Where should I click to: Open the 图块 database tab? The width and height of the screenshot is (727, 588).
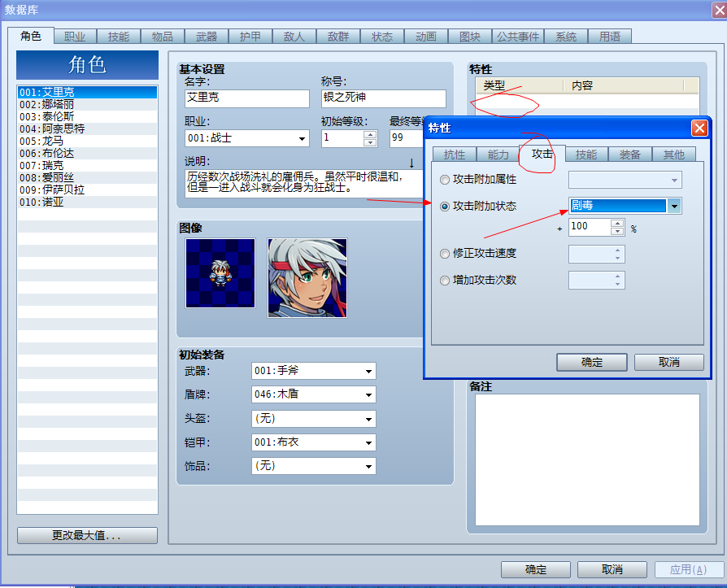[470, 37]
